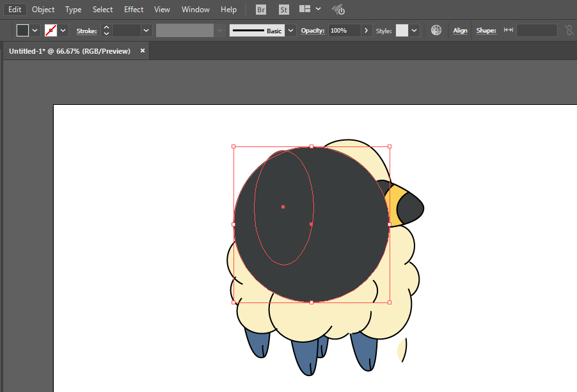Screen dimensions: 577x392
Task: Expand the opacity slider arrow
Action: [366, 31]
